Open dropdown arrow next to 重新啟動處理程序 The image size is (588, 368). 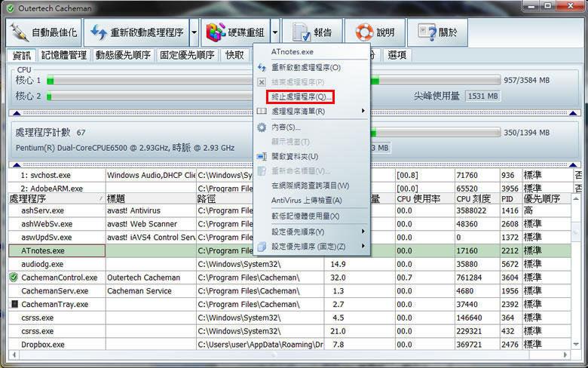(x=194, y=32)
